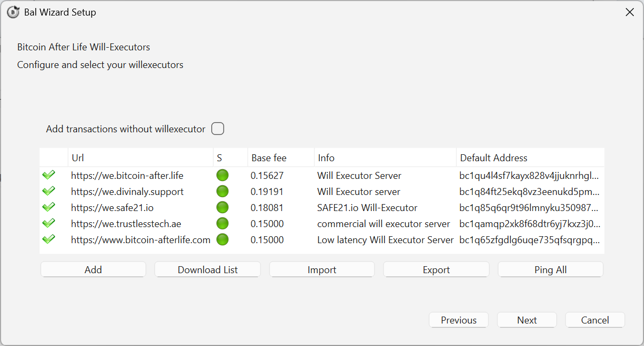Viewport: 644px width, 346px height.
Task: Open the Import button
Action: [x=322, y=269]
